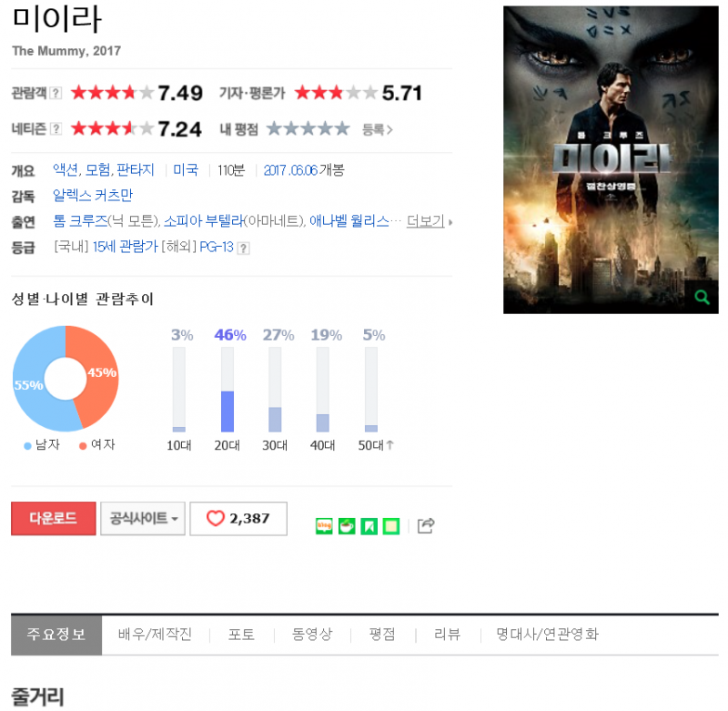Image resolution: width=728 pixels, height=711 pixels.
Task: Expand cast list with 더보기
Action: (x=429, y=221)
